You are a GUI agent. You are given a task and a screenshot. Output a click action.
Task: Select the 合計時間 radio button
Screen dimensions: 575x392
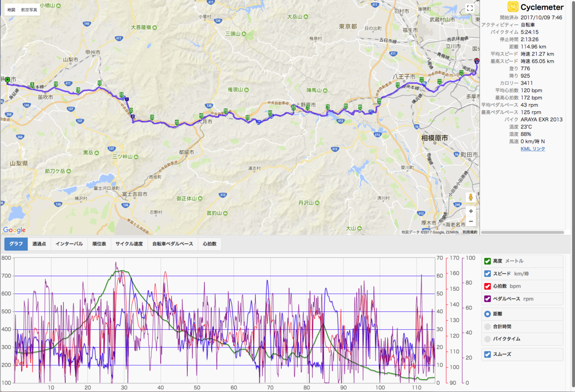tap(487, 327)
